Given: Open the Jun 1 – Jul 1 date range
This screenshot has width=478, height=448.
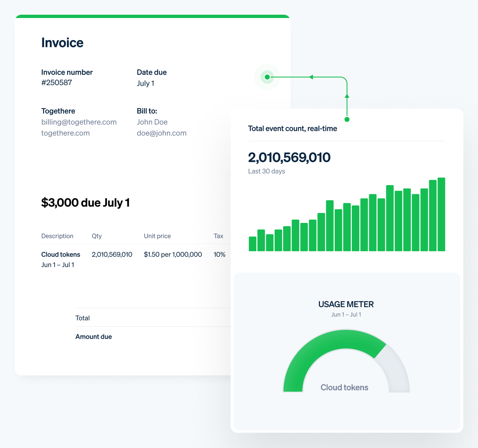Looking at the screenshot, I should pyautogui.click(x=346, y=314).
